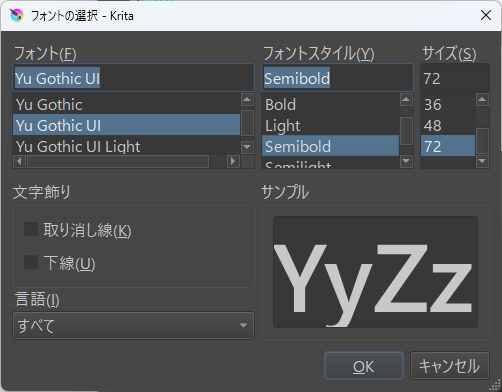
Task: Click the font list scroll left arrow
Action: [x=19, y=161]
